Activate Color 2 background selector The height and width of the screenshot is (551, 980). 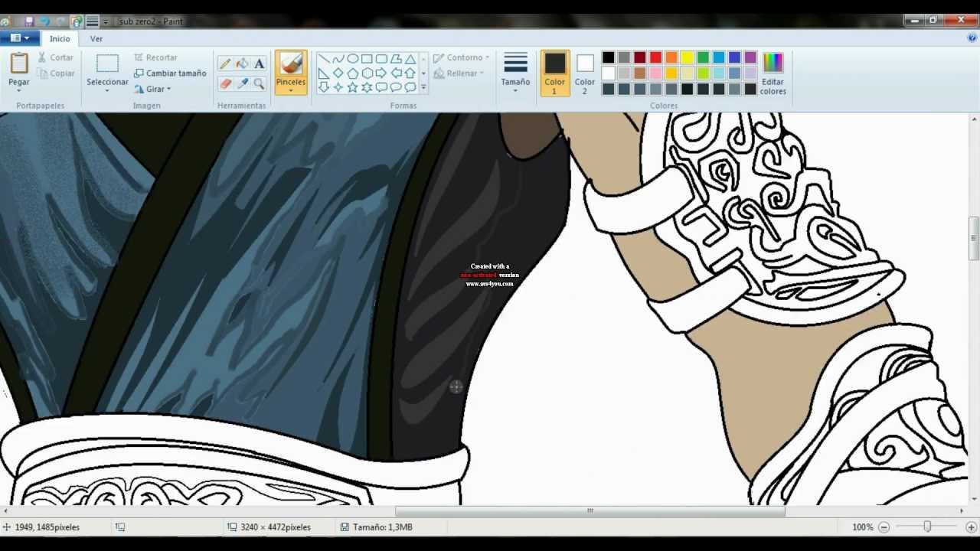pyautogui.click(x=585, y=73)
